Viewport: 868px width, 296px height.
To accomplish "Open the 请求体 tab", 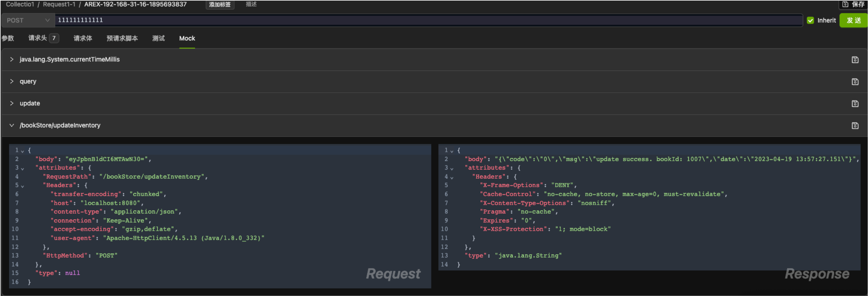I will [x=83, y=38].
